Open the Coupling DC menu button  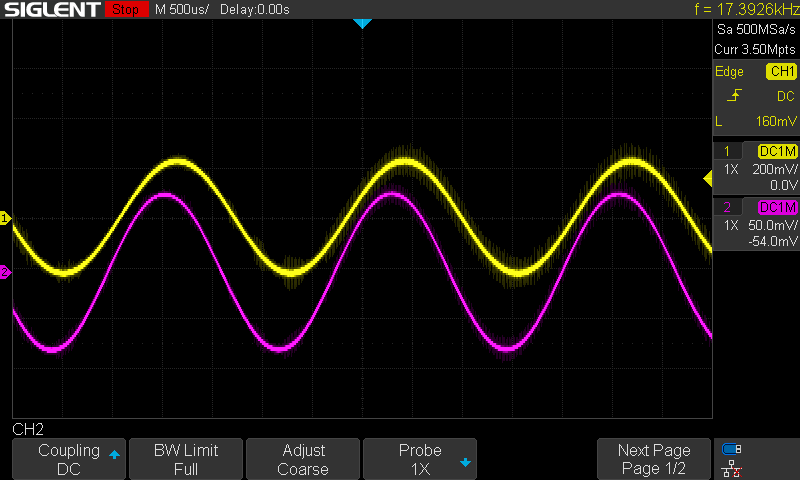[69, 459]
